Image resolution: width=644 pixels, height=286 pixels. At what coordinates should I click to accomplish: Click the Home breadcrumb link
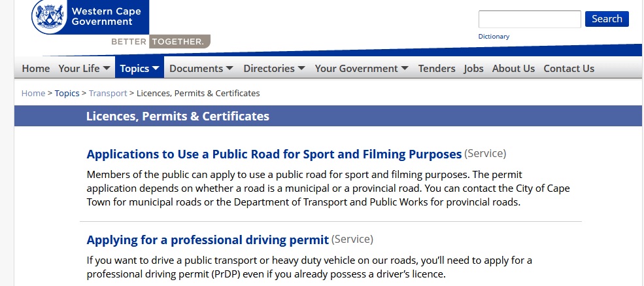tap(33, 93)
